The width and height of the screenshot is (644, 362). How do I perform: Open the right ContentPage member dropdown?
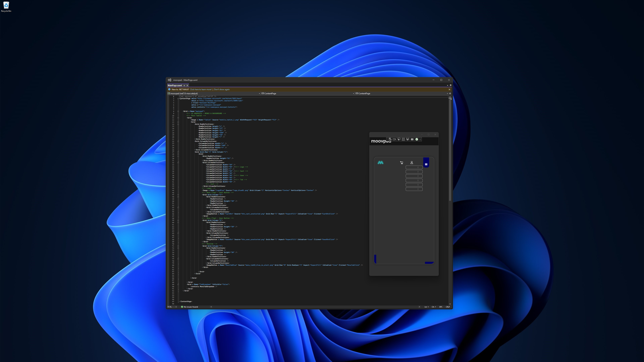(401, 94)
